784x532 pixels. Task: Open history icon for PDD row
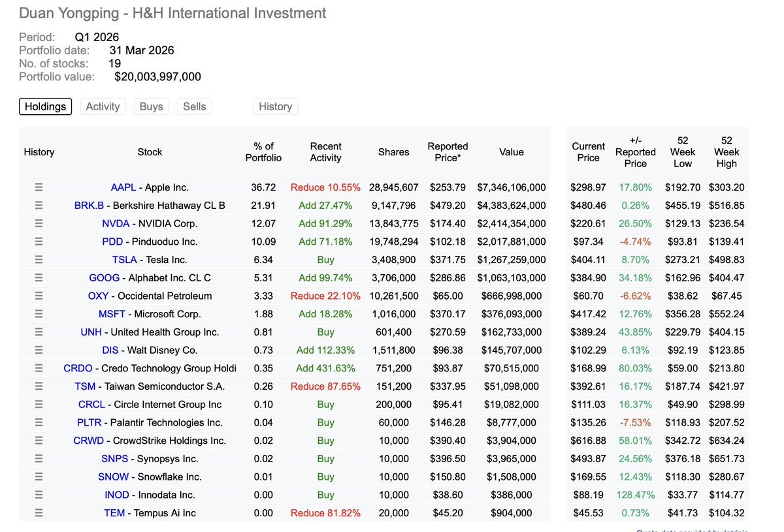pos(39,242)
